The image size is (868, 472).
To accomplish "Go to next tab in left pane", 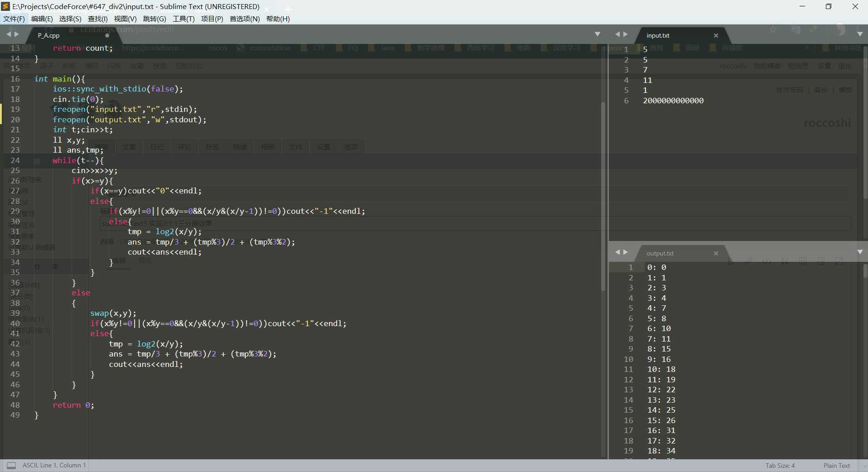I will point(17,34).
